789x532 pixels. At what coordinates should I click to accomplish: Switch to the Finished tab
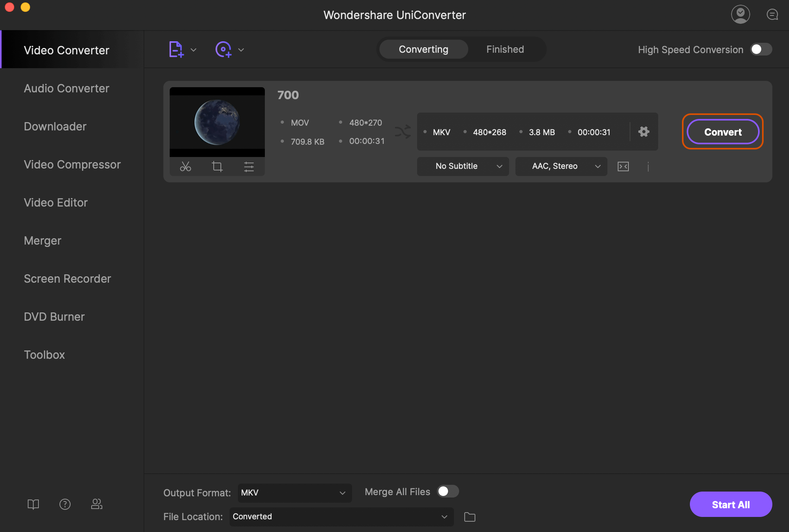[505, 49]
